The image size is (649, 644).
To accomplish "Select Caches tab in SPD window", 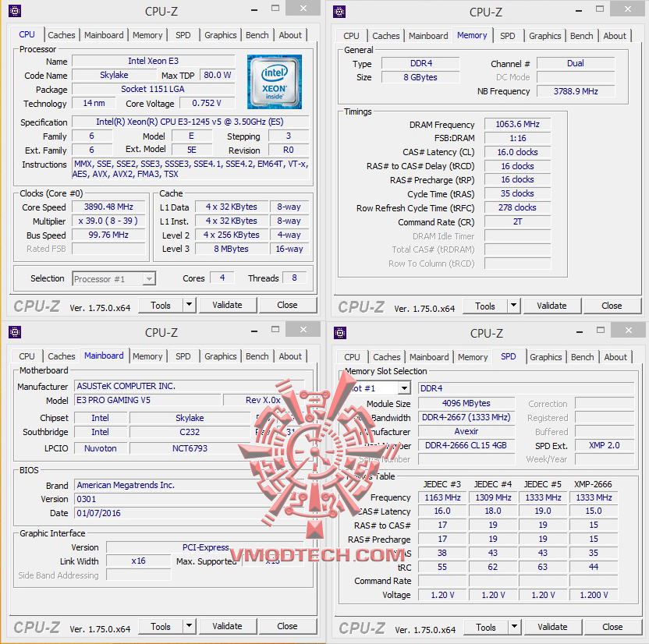I will coord(387,357).
